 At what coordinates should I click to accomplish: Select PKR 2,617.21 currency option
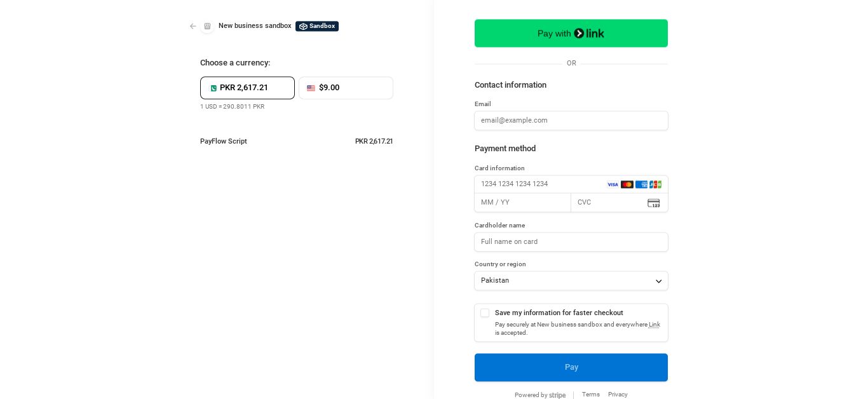point(247,88)
